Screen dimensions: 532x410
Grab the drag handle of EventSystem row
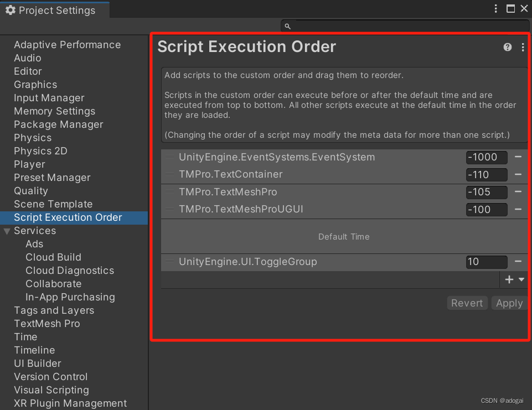(169, 157)
